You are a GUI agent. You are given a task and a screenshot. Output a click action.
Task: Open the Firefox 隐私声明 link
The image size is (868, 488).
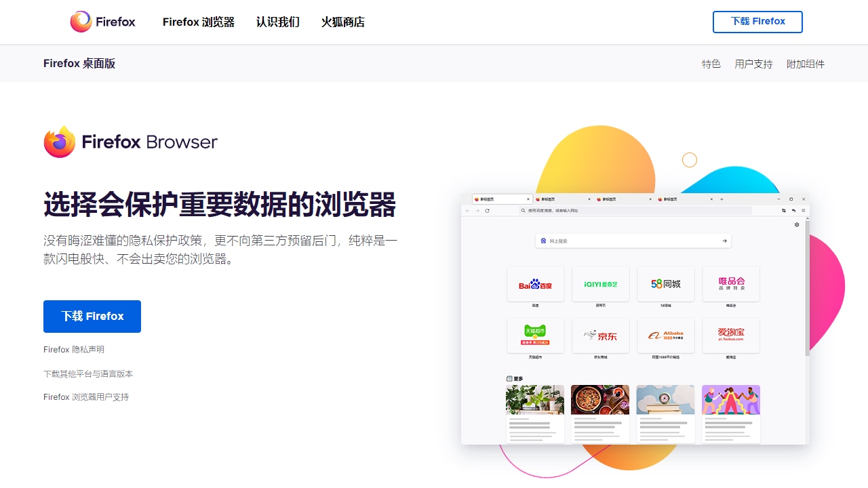[x=74, y=350]
